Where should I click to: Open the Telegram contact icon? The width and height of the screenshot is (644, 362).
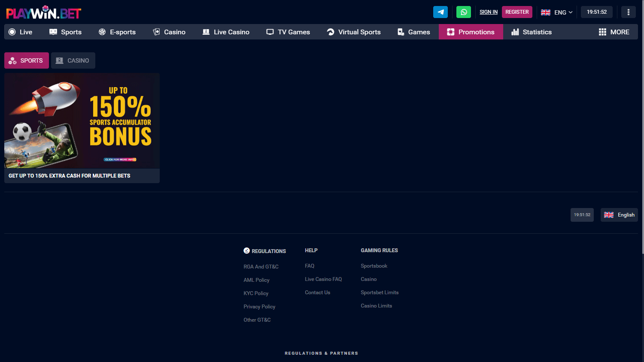[x=440, y=12]
